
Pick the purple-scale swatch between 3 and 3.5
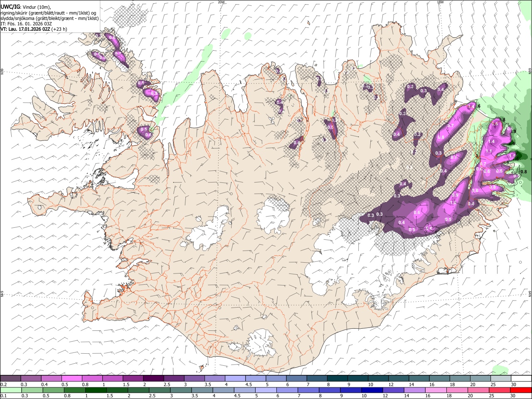(194, 378)
